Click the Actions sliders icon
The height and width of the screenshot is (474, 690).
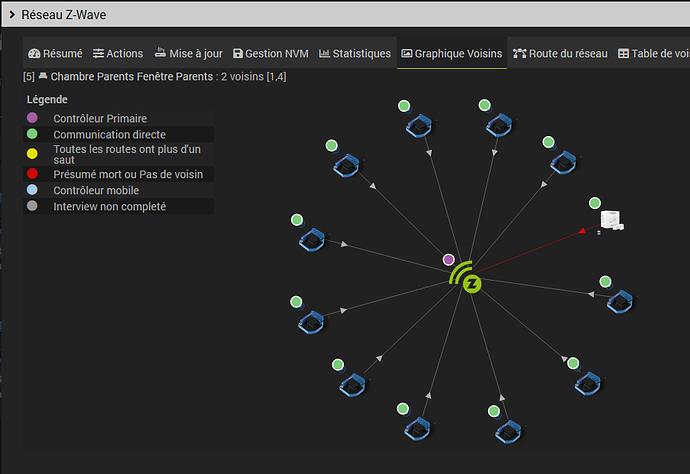[98, 53]
